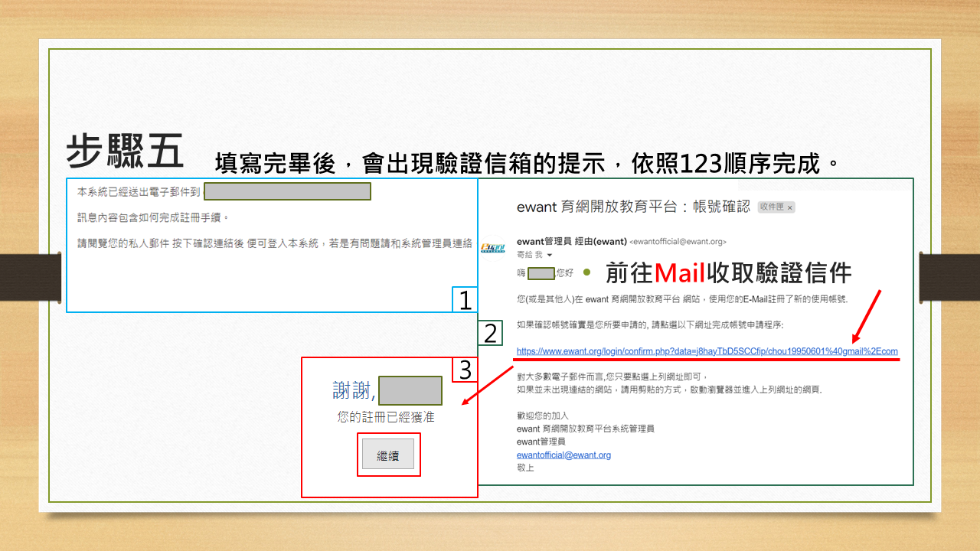Click the signature 'ewant 育網開放教育平台系統管理員'
Viewport: 980px width, 551px height.
pyautogui.click(x=586, y=429)
